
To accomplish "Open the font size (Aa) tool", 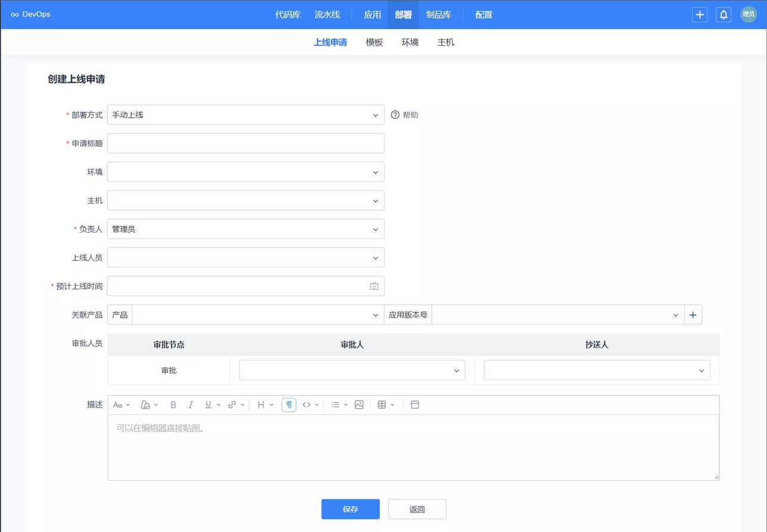I will (117, 405).
